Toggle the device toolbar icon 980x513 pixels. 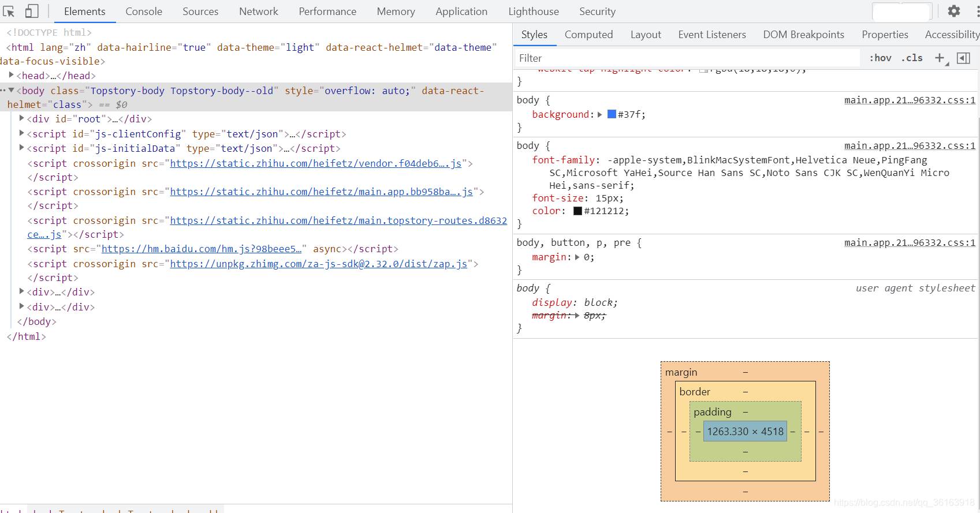pos(32,11)
